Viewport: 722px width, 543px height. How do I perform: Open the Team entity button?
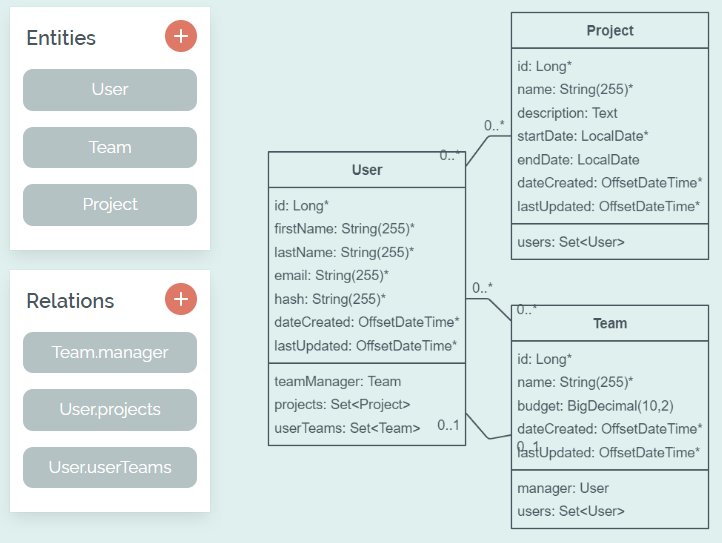pos(110,147)
